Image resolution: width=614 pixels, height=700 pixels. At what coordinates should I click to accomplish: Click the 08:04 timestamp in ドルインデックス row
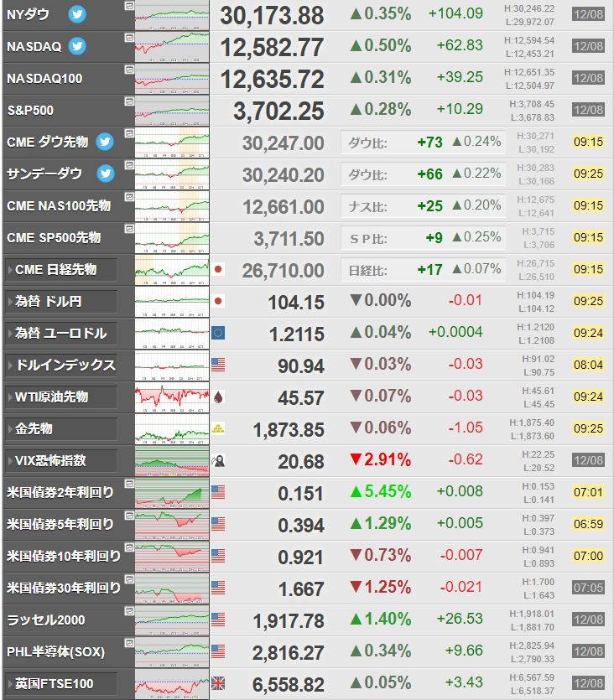point(588,365)
